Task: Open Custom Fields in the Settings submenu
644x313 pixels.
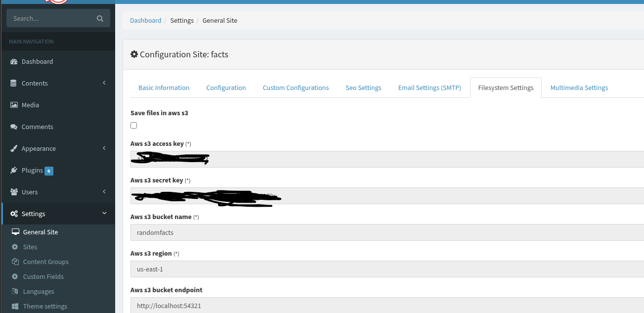Action: click(43, 276)
